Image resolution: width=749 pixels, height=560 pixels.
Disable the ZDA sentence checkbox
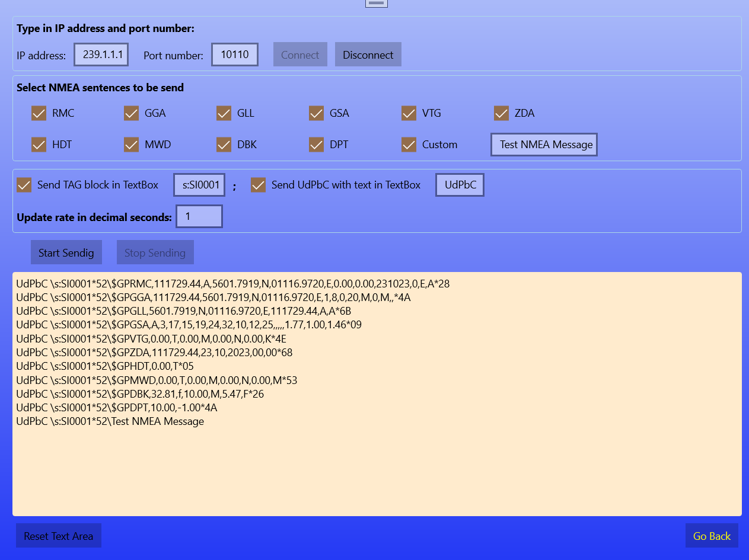pos(501,113)
